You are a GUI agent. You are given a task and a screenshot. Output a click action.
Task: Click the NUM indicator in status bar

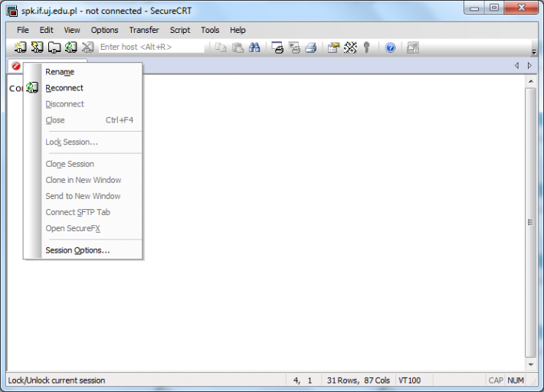pyautogui.click(x=516, y=381)
